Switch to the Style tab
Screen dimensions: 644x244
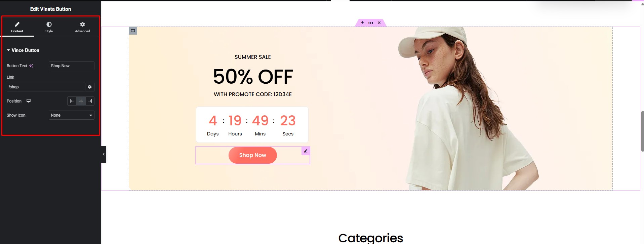pos(49,27)
